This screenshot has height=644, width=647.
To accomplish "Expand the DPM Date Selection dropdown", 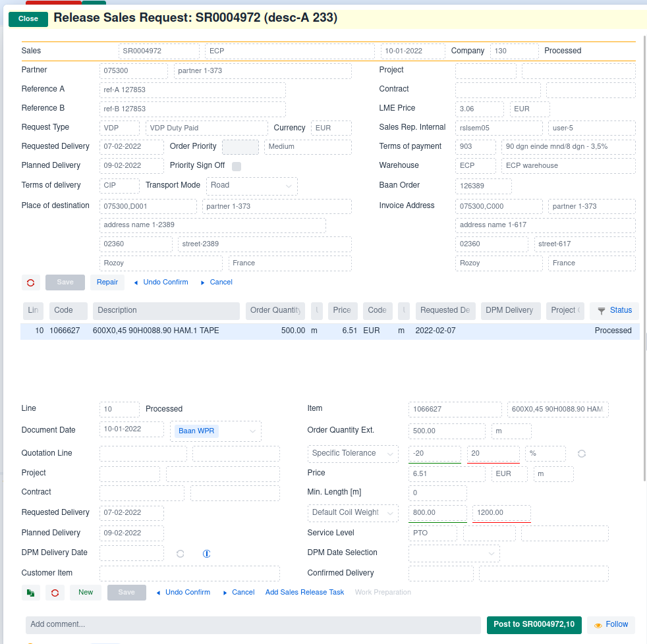I will (455, 553).
